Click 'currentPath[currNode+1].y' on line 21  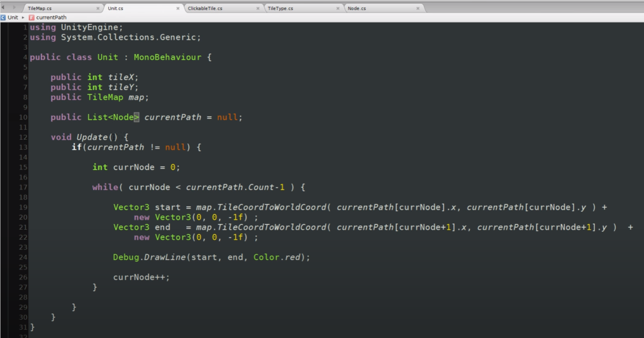point(541,227)
